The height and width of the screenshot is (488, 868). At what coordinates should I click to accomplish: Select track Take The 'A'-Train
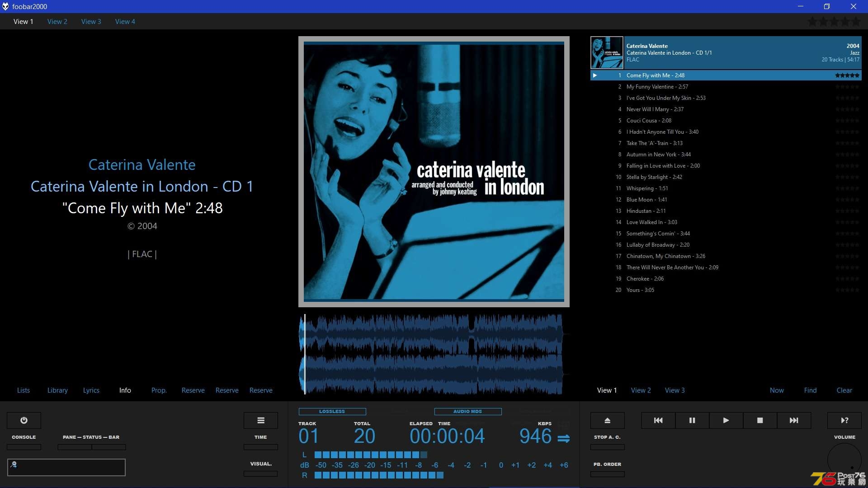coord(726,143)
